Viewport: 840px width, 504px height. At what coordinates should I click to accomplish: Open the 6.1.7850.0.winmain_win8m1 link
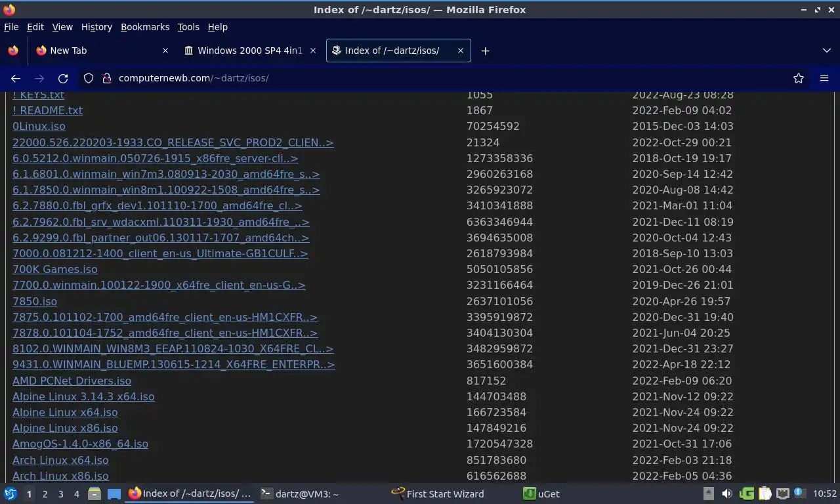[x=166, y=190]
